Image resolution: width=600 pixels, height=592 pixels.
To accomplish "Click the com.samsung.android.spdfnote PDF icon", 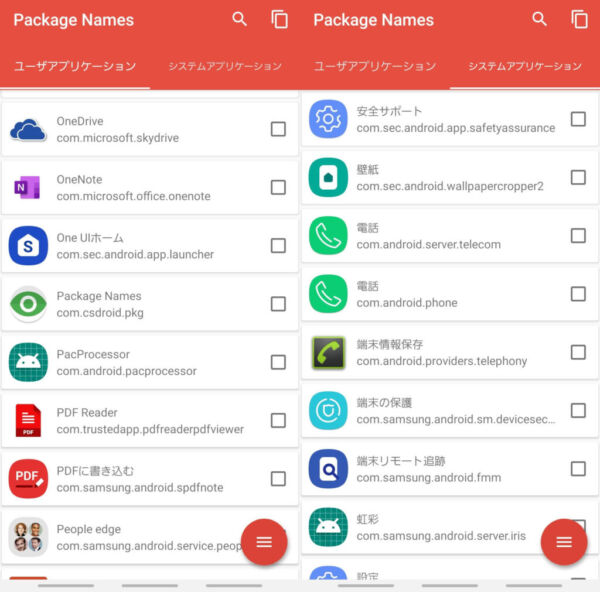I will pos(28,479).
